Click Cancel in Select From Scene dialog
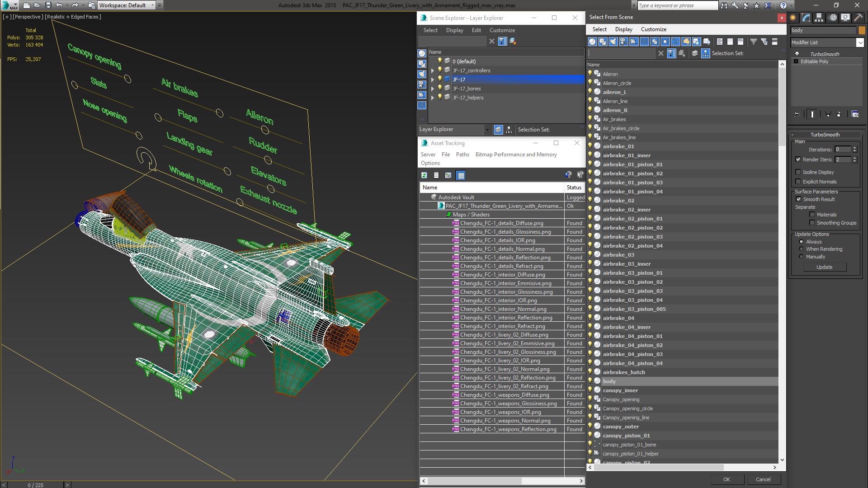This screenshot has height=488, width=868. (x=763, y=479)
